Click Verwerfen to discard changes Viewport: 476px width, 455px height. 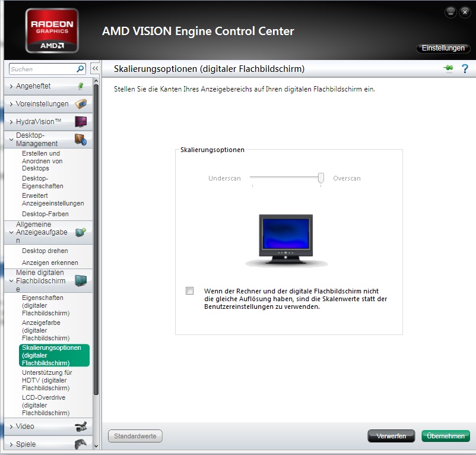[x=391, y=436]
